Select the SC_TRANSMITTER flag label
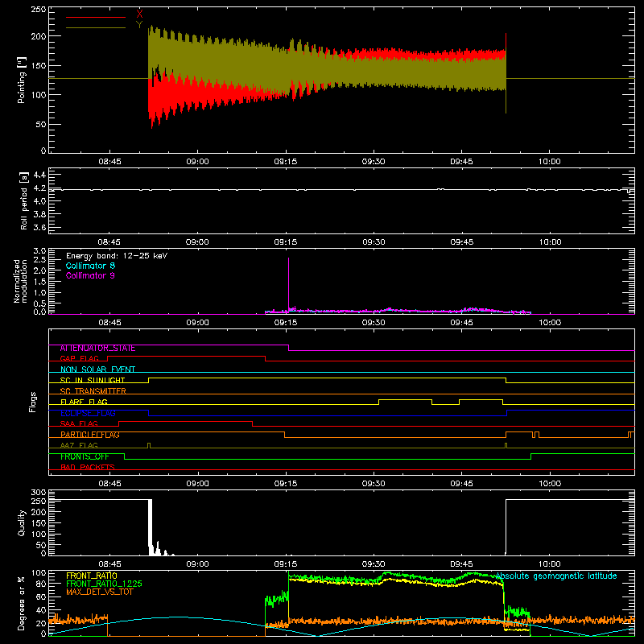 coord(93,391)
